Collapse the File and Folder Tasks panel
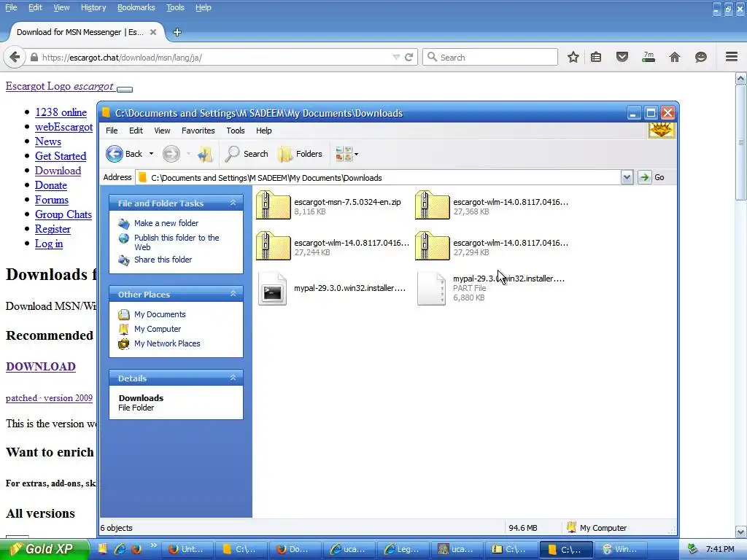This screenshot has width=747, height=560. coord(233,203)
